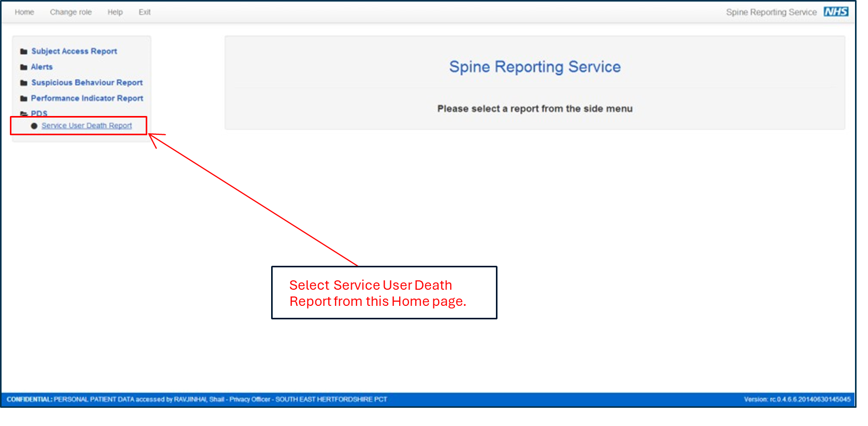868x426 pixels.
Task: Expand the Suspicious Behaviour Report folder
Action: click(87, 82)
